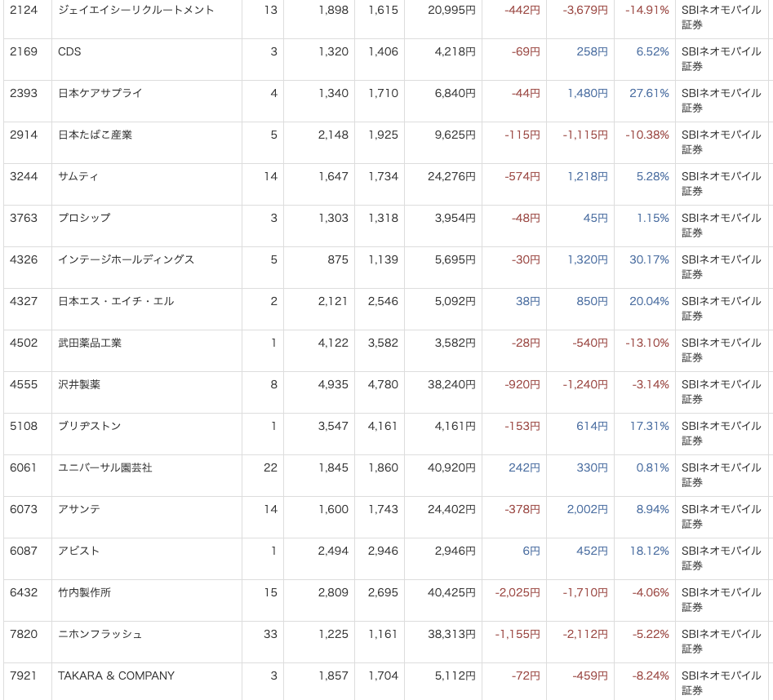Screen dimensions: 773x700
Task: Select profit value 2,002円
Action: coord(587,509)
